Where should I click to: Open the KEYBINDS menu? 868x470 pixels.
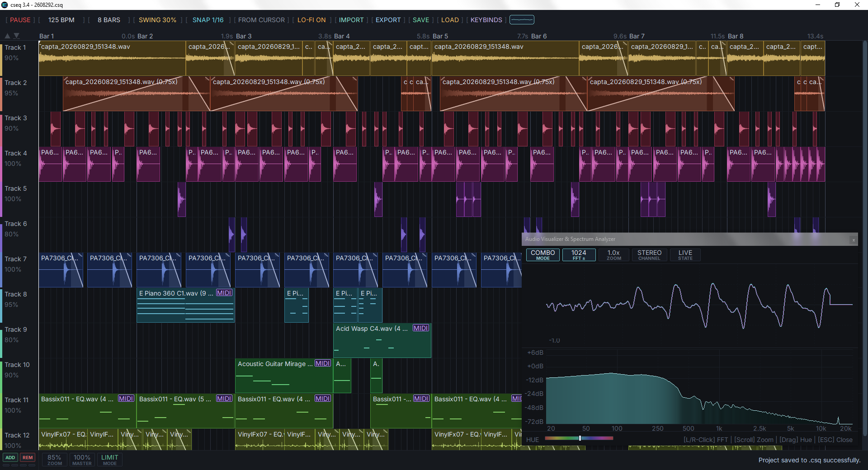(x=486, y=20)
